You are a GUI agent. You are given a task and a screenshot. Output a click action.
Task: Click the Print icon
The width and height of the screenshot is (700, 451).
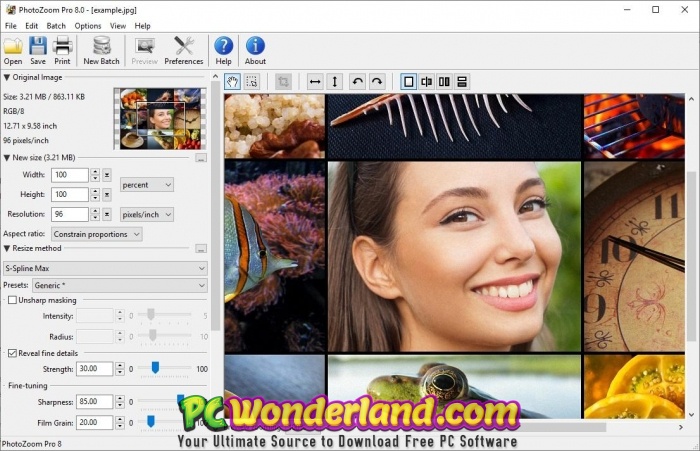(62, 50)
